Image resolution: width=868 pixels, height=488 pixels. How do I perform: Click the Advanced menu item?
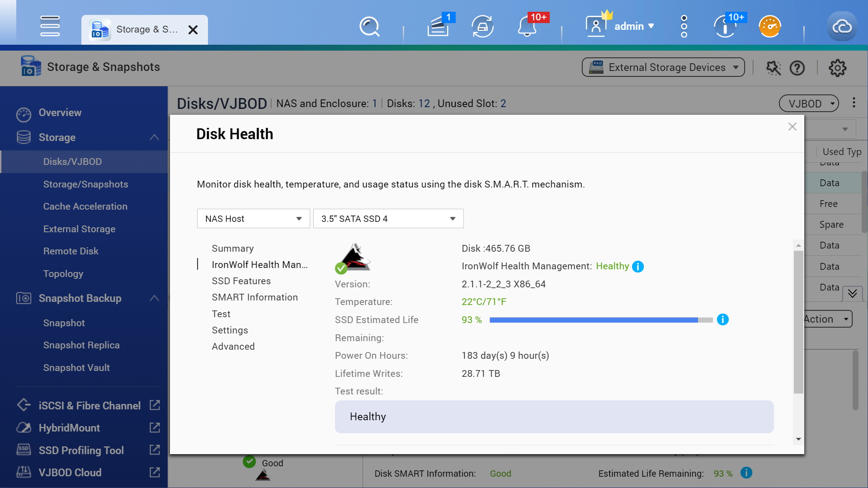click(233, 346)
